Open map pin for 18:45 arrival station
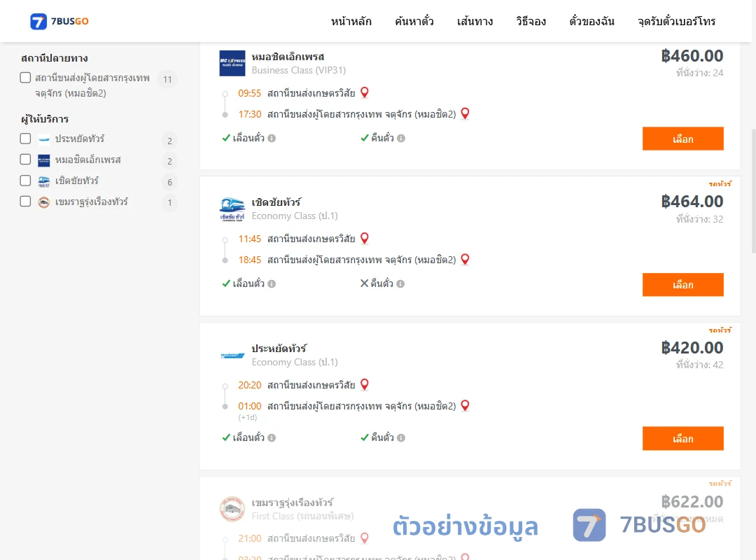 (465, 260)
